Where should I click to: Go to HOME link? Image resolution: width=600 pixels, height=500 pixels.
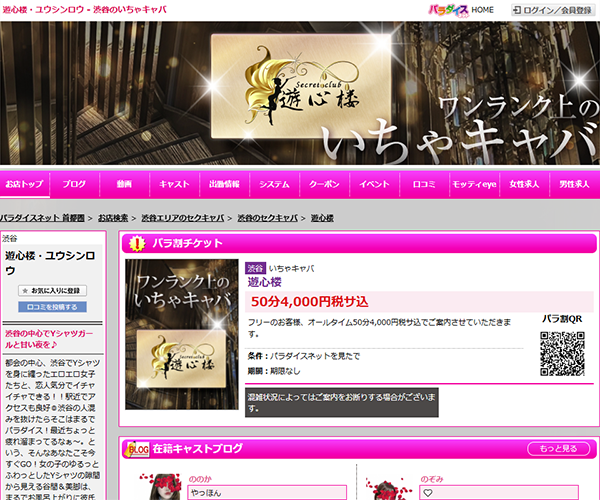[483, 10]
